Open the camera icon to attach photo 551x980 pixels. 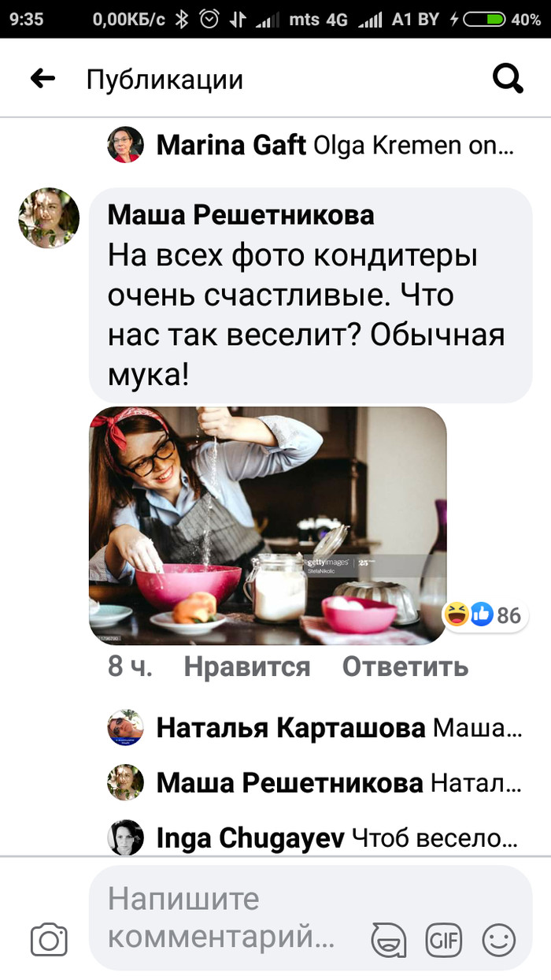tap(49, 940)
